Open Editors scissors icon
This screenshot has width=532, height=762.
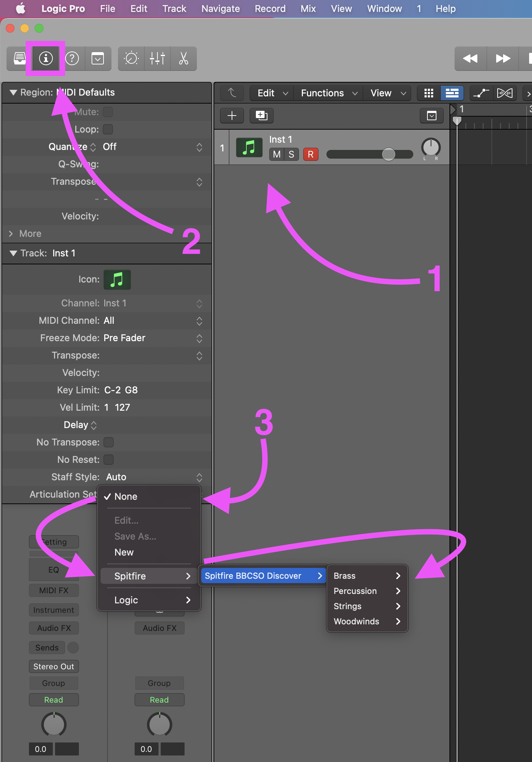point(183,58)
